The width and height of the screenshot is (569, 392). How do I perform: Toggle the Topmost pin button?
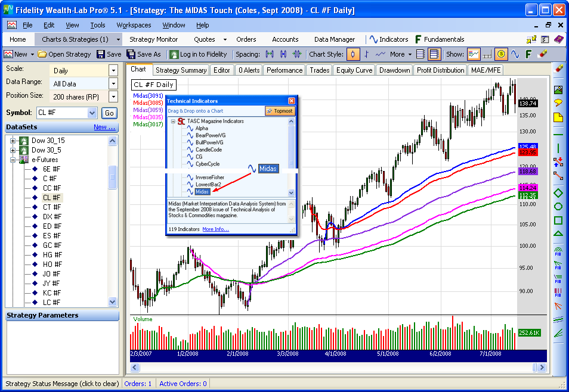coord(280,111)
